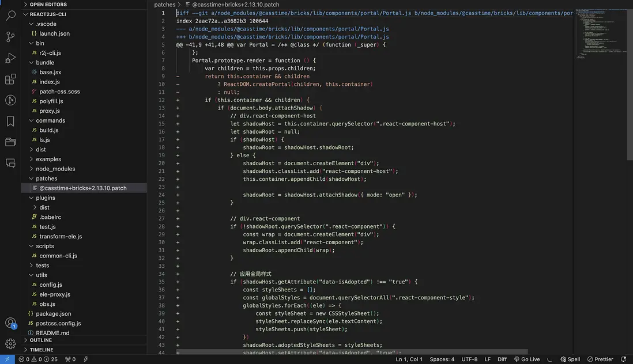Image resolution: width=633 pixels, height=364 pixels.
Task: Change end of line sequence LF
Action: [x=487, y=359]
